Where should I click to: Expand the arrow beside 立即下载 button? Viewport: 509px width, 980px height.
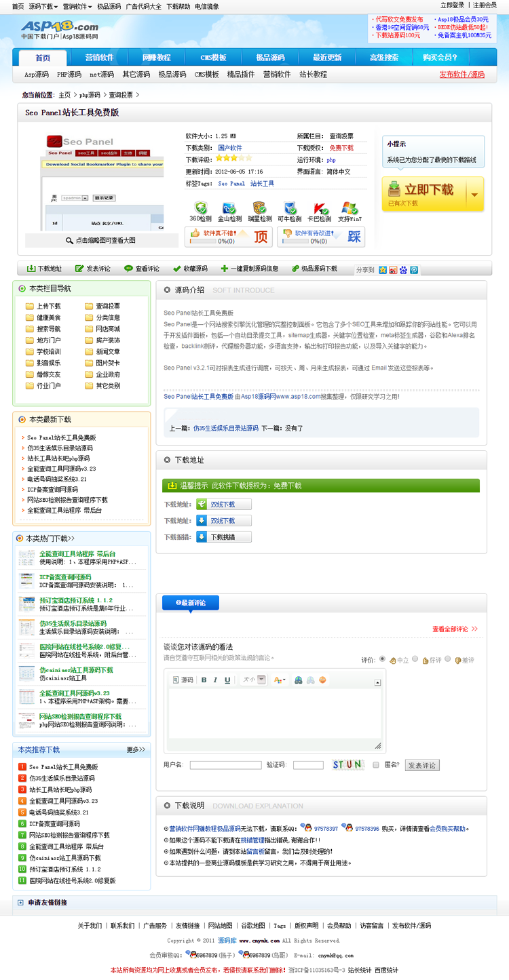pos(474,195)
